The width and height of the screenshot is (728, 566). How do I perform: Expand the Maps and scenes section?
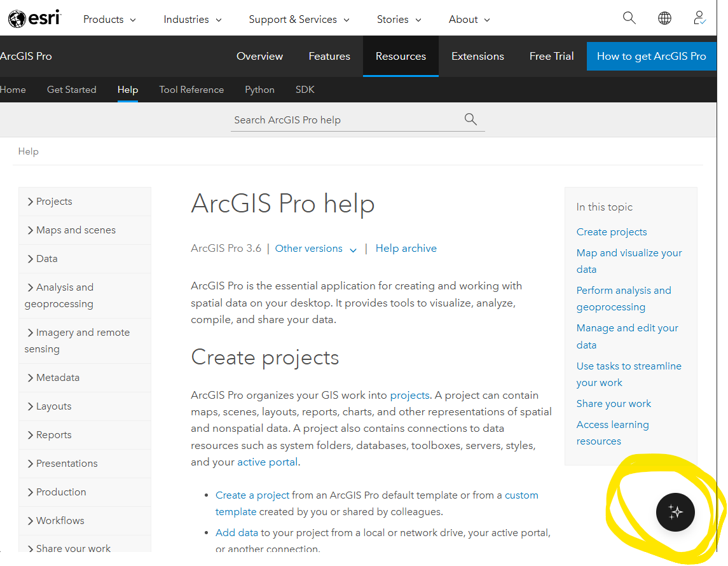(x=85, y=230)
